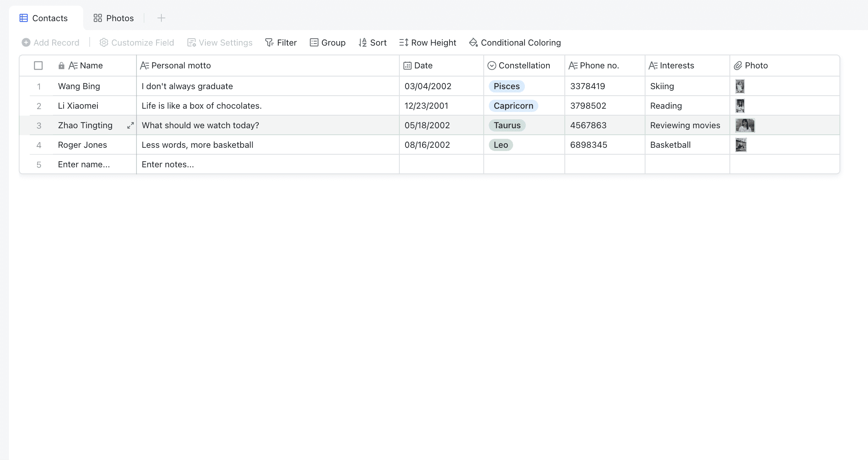Click the Sort A-Z icon
Viewport: 868px width, 460px height.
click(x=362, y=42)
